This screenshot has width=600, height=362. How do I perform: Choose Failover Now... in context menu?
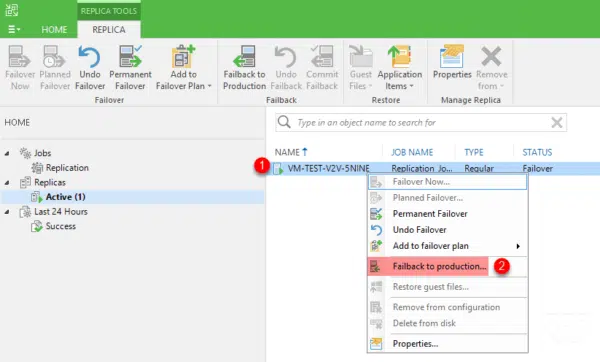(x=447, y=182)
